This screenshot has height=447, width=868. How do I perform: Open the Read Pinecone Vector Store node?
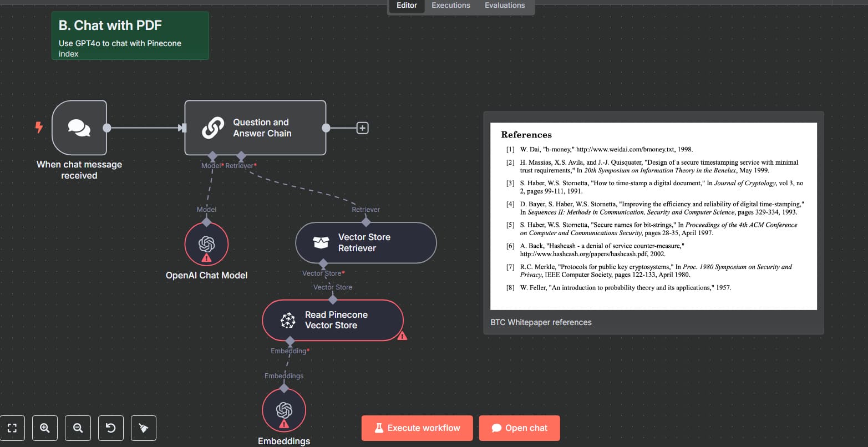click(x=332, y=320)
